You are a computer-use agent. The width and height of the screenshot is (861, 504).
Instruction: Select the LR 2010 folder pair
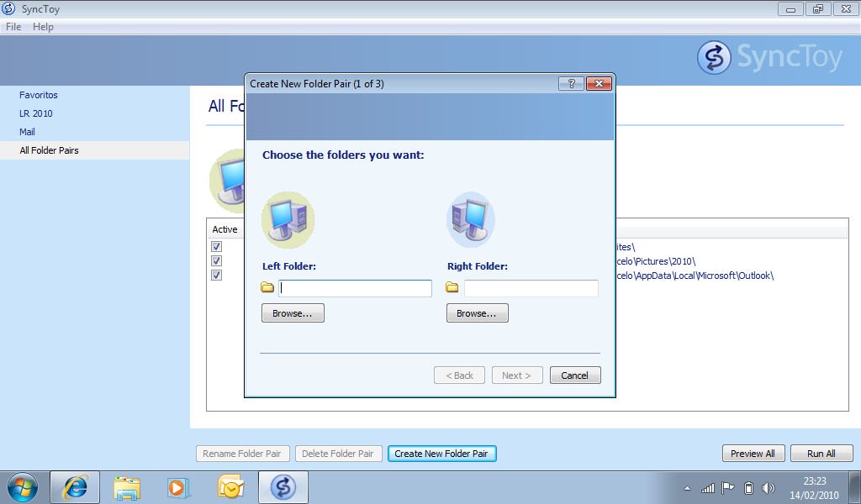tap(36, 113)
